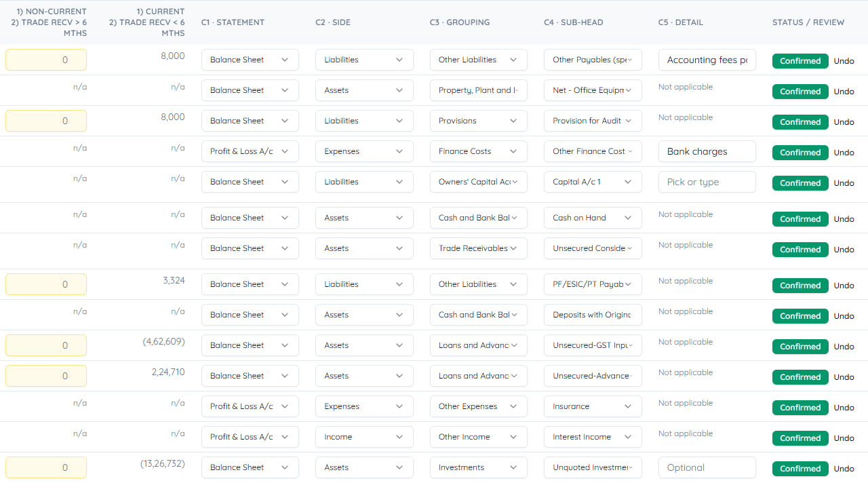Image resolution: width=868 pixels, height=483 pixels.
Task: Click the Pick or type detail field
Action: click(x=707, y=182)
